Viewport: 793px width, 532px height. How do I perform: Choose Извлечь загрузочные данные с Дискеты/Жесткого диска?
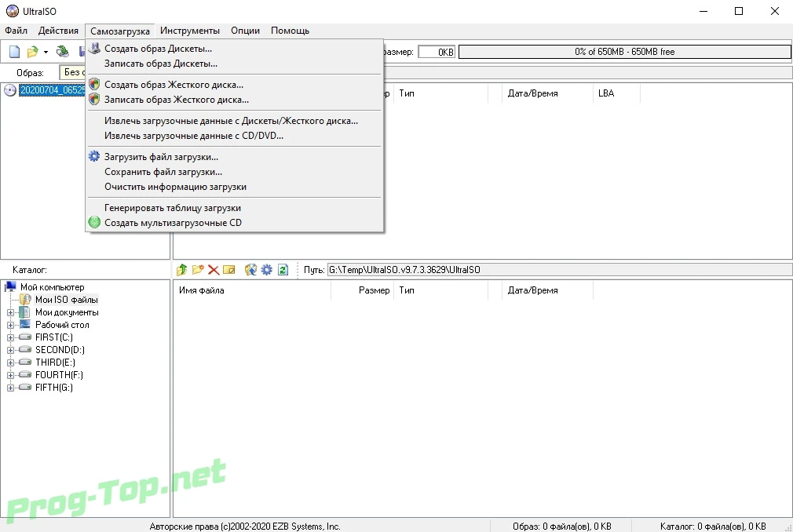234,122
